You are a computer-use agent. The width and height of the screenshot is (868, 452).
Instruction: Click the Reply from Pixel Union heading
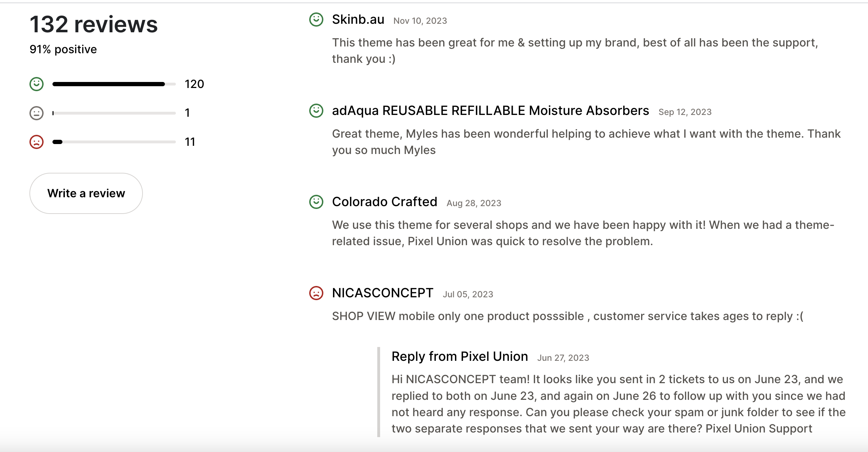point(460,356)
